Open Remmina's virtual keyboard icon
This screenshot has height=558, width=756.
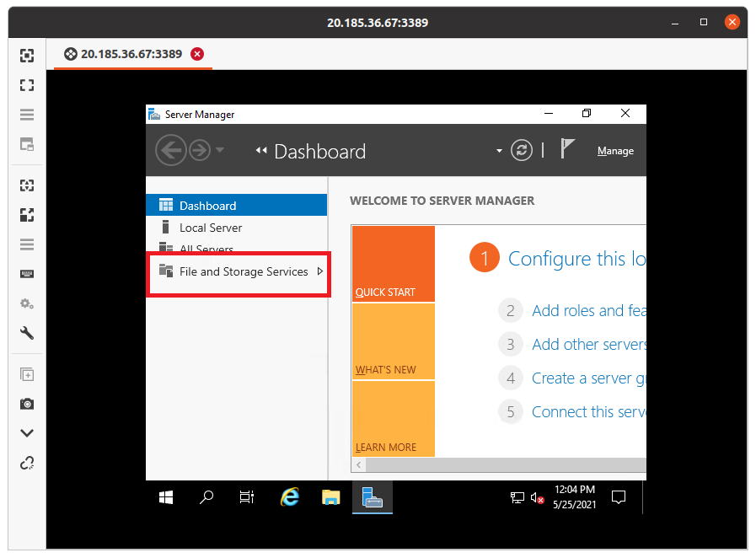coord(26,273)
